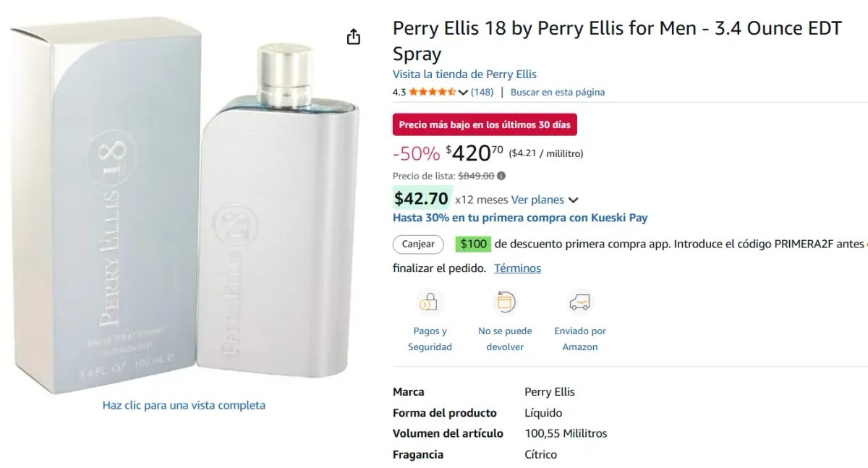Click the 4.3 star rating stars
This screenshot has height=468, width=868.
[432, 92]
